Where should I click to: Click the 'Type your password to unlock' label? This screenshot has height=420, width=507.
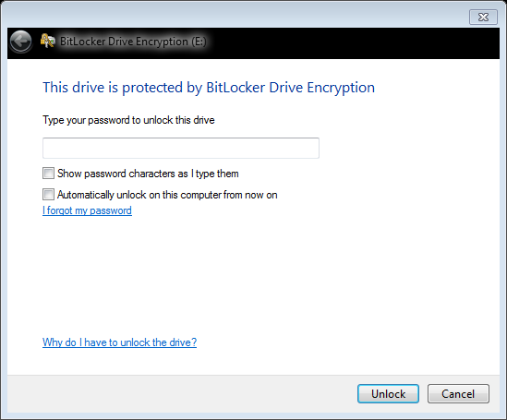point(128,120)
